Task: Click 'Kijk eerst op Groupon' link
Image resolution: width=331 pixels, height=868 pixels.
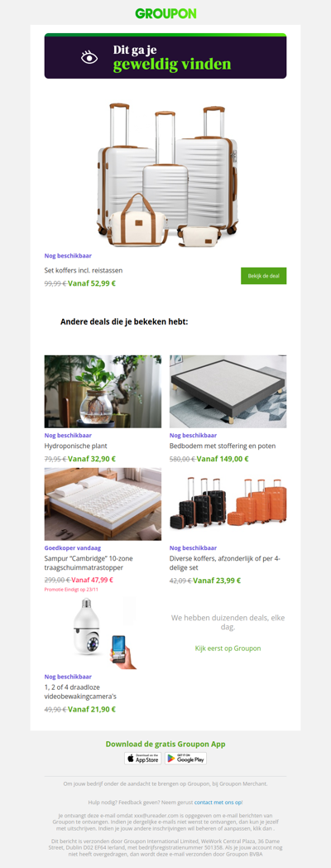Action: 228,649
